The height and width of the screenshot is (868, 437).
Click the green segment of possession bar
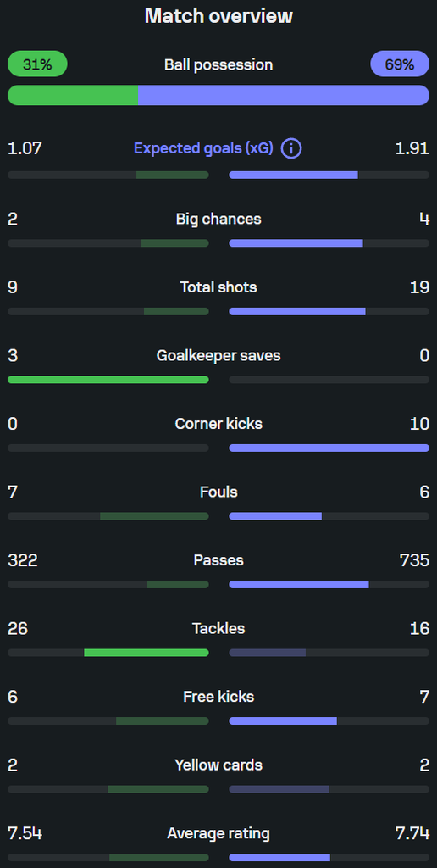click(x=73, y=95)
